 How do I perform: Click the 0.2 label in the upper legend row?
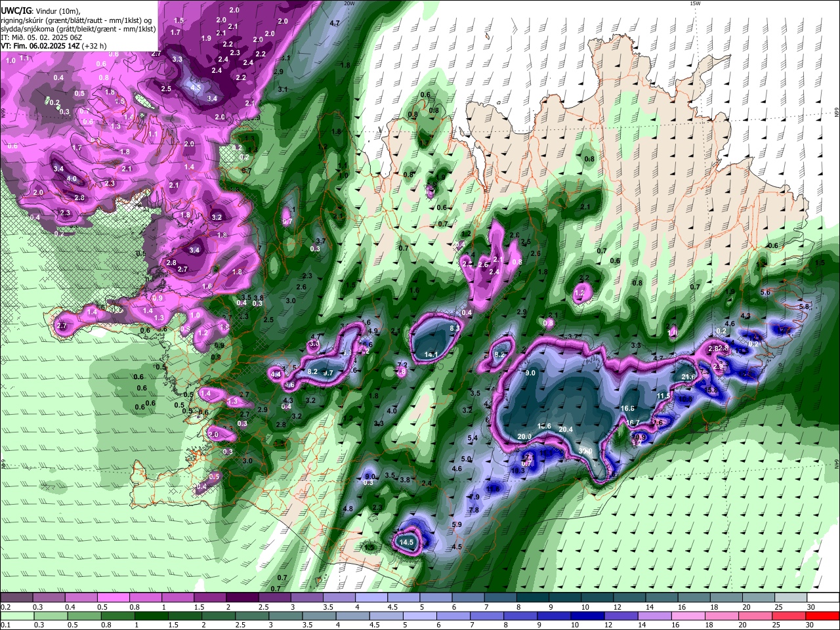(5, 607)
